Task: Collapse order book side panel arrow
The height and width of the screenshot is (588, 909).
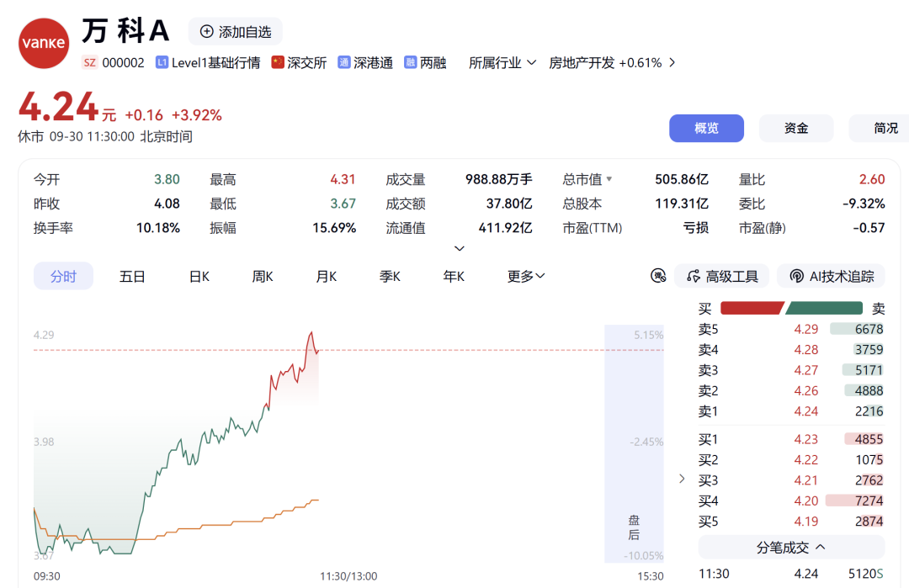Action: (682, 479)
